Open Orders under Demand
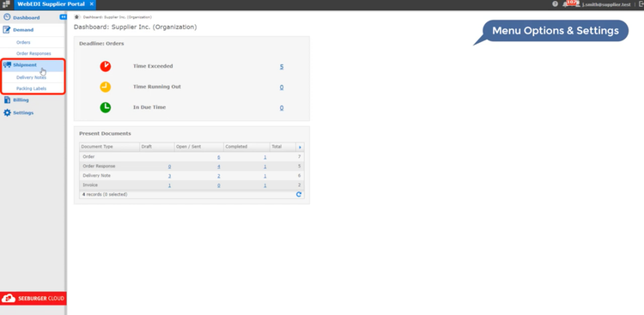This screenshot has width=644, height=315. [23, 42]
